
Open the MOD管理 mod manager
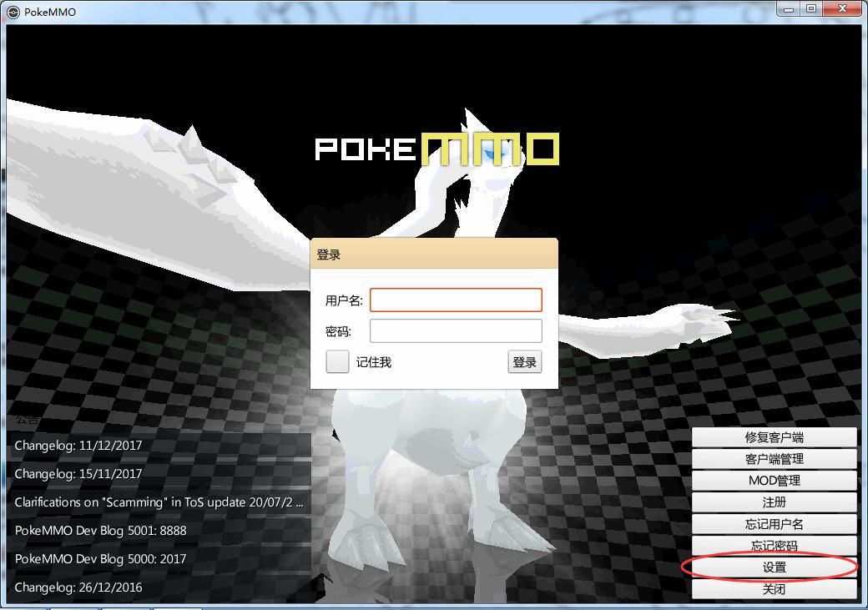click(775, 480)
